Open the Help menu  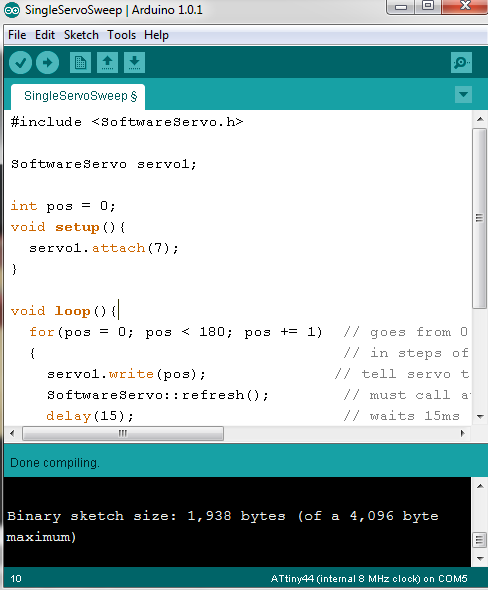[x=157, y=35]
